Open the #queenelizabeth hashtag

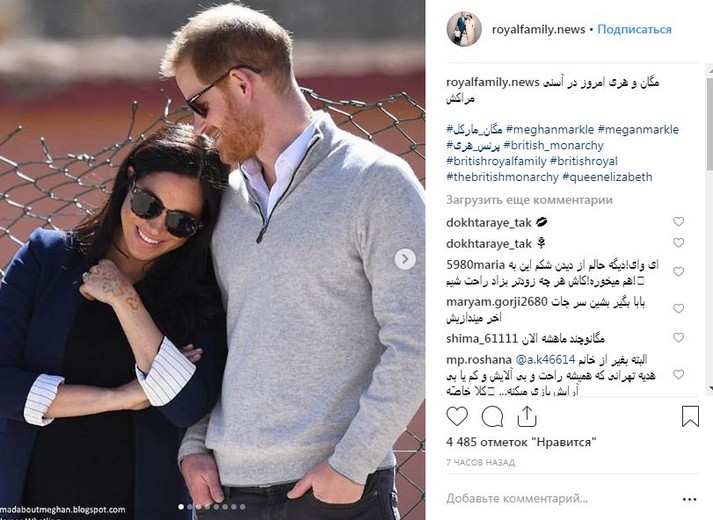point(607,177)
